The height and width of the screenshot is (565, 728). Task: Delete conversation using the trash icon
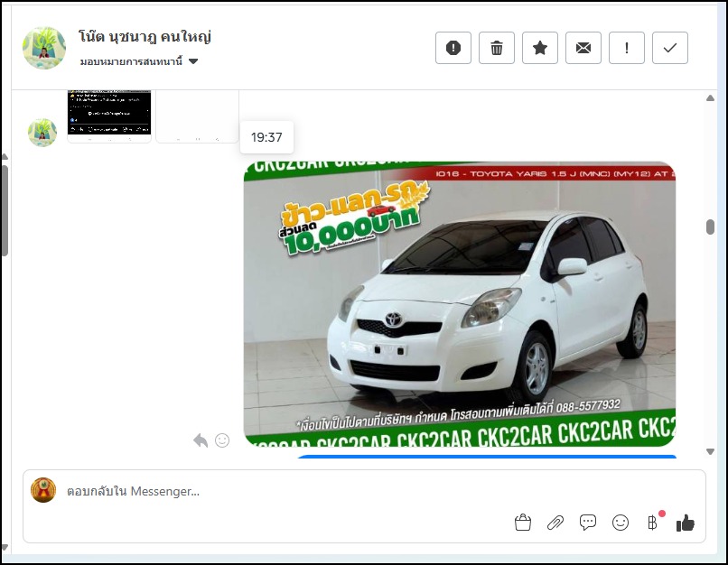[x=497, y=48]
